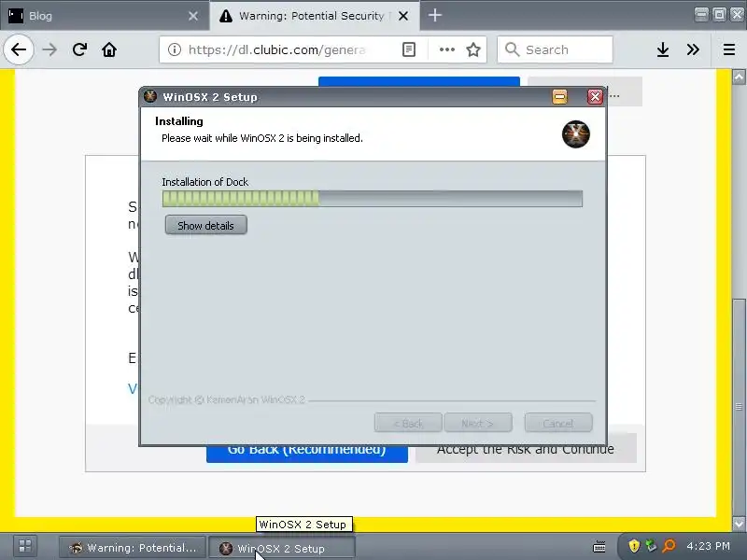The image size is (747, 560).
Task: Open a new browser tab
Action: [x=434, y=15]
